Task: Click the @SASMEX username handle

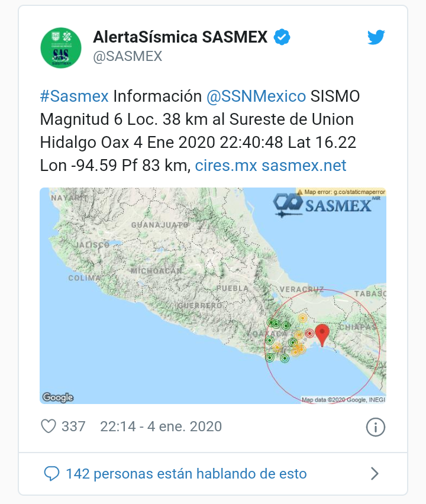Action: (x=127, y=57)
